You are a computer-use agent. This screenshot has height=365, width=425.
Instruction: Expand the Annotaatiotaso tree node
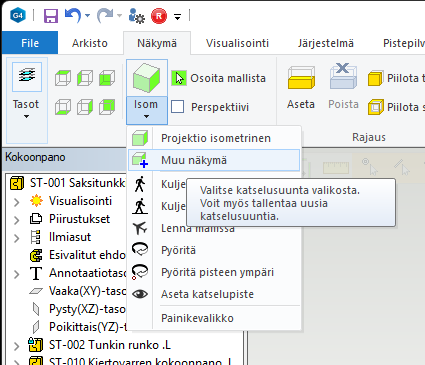pyautogui.click(x=17, y=274)
